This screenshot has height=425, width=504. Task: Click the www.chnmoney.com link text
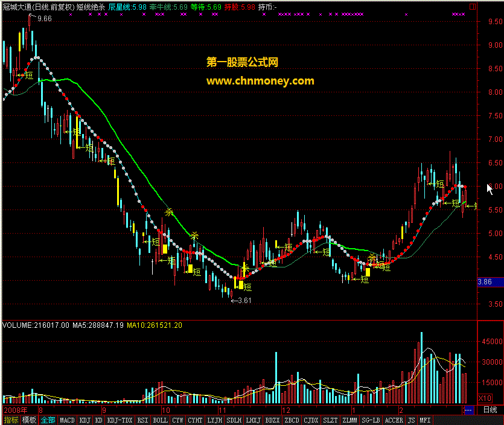(x=260, y=81)
